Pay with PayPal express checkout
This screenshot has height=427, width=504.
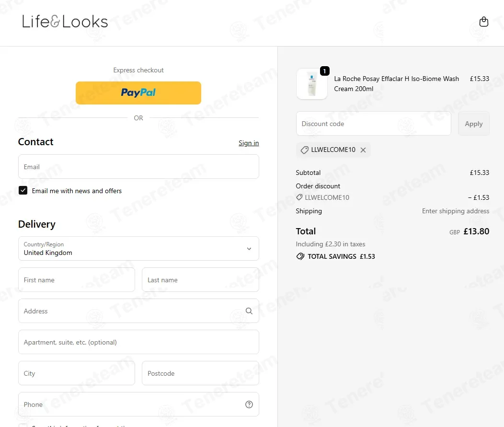[x=138, y=93]
